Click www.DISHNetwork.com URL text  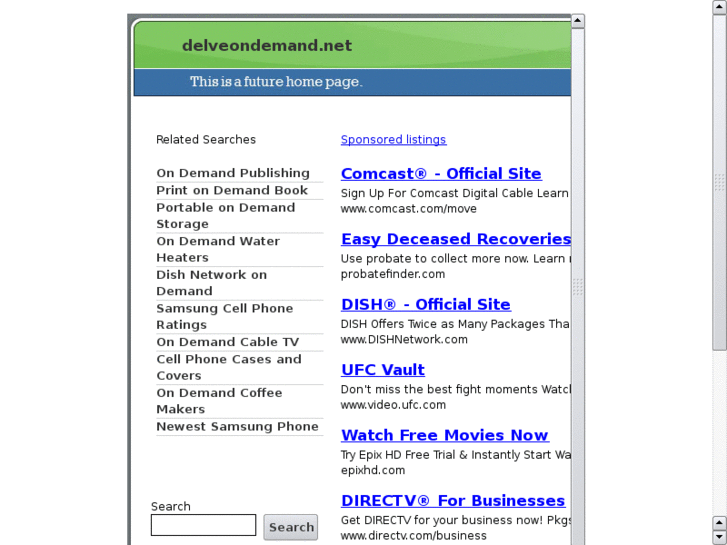404,340
